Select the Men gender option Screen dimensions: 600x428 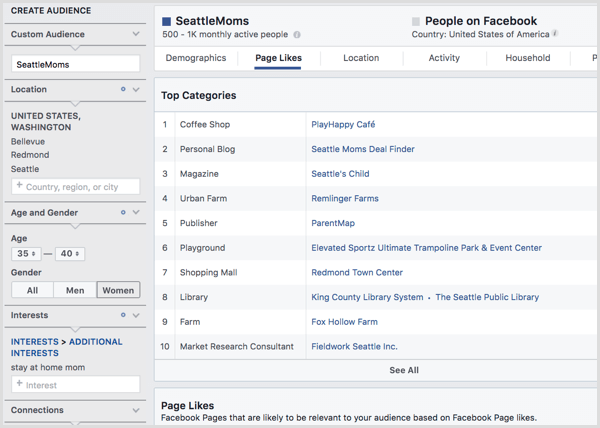[x=75, y=290]
